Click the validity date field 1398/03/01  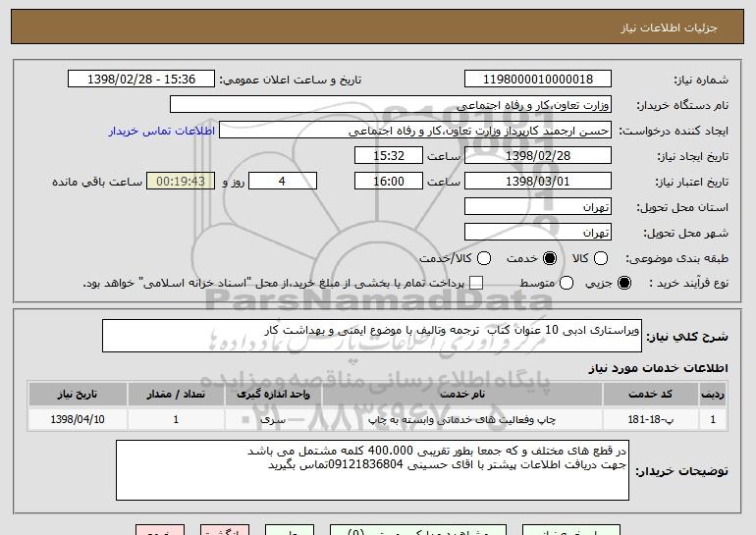[x=538, y=182]
